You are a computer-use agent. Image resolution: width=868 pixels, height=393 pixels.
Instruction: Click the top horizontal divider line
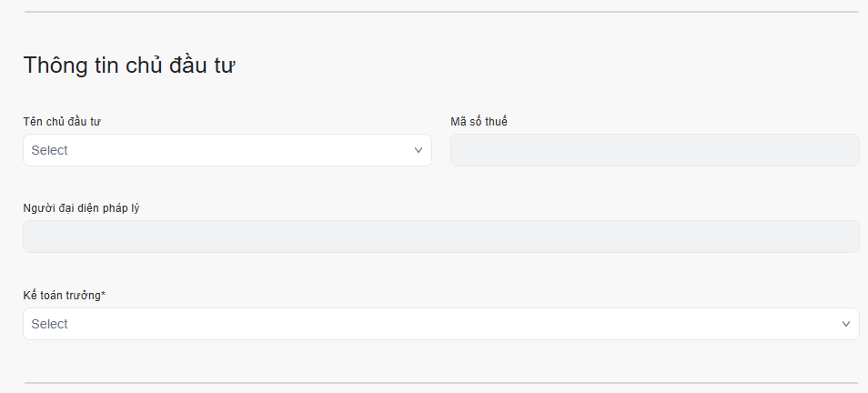coord(440,12)
